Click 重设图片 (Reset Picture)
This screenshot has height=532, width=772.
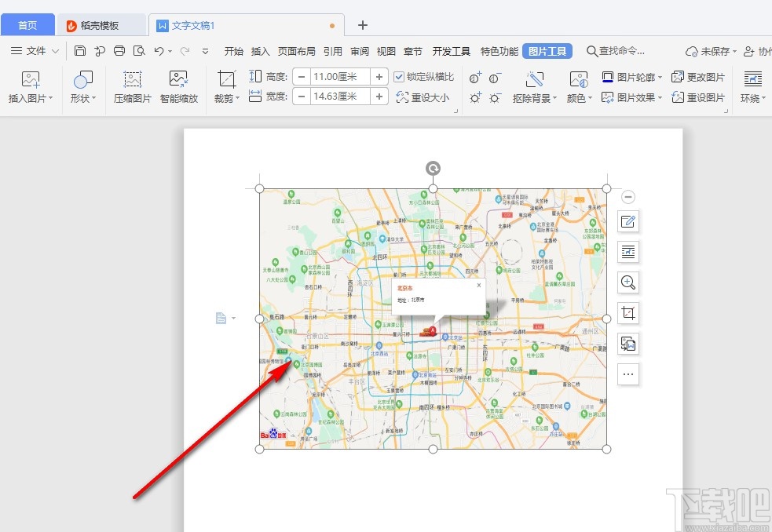coord(700,97)
